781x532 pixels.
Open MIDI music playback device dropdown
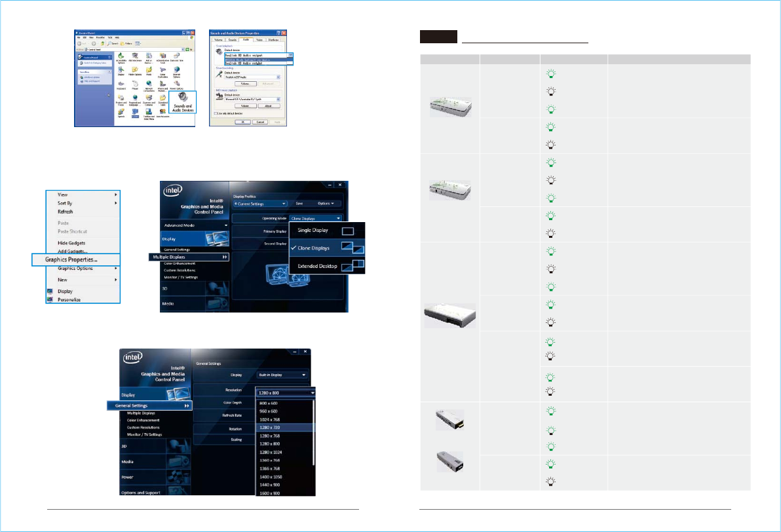[x=252, y=99]
